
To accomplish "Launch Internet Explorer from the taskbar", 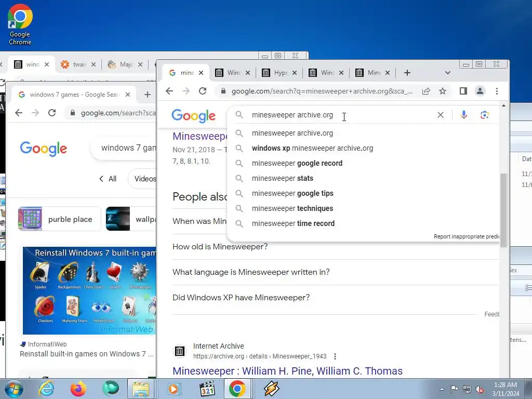I will click(x=46, y=389).
